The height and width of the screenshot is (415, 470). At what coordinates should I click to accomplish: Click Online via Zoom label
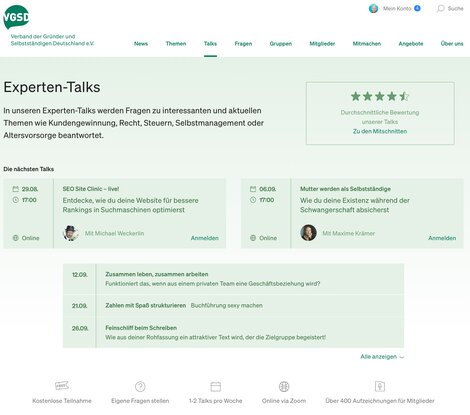coord(284,401)
